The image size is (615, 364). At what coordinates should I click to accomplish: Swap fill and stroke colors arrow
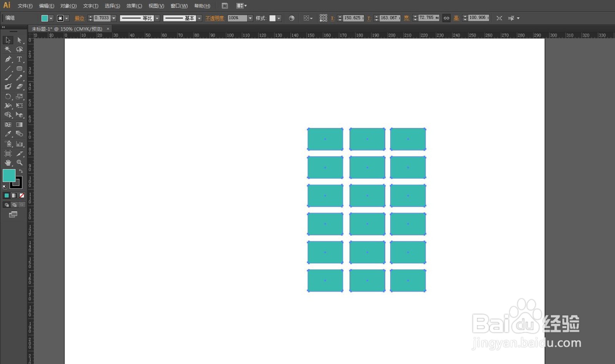pos(21,171)
